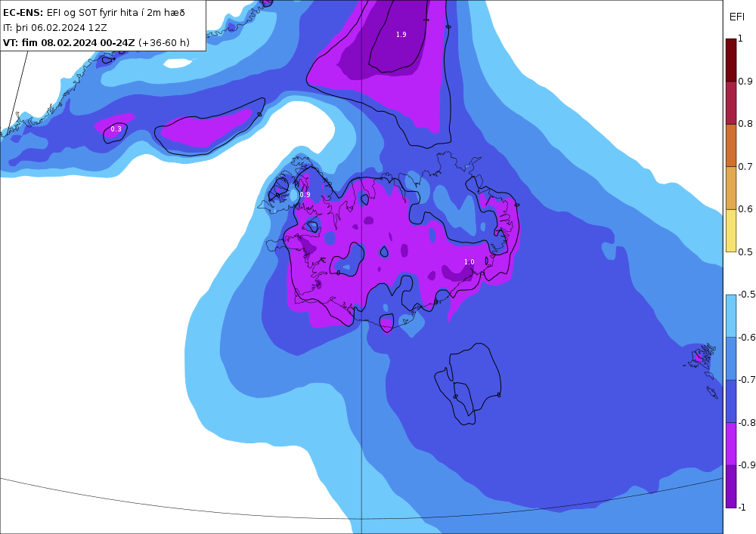Click the orange 0.7–0.8 EFI legend swatch
Screen dimensions: 756x534
click(731, 146)
